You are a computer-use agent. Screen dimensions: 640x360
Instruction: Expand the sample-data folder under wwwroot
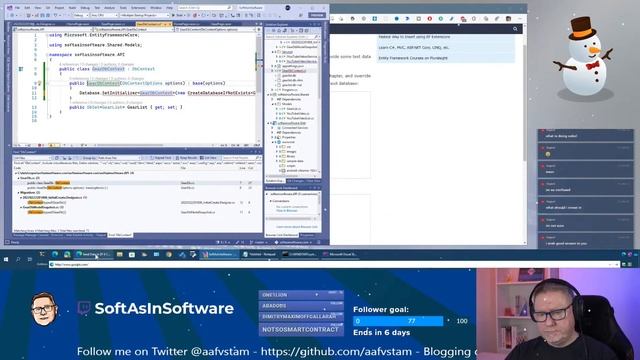click(x=277, y=161)
